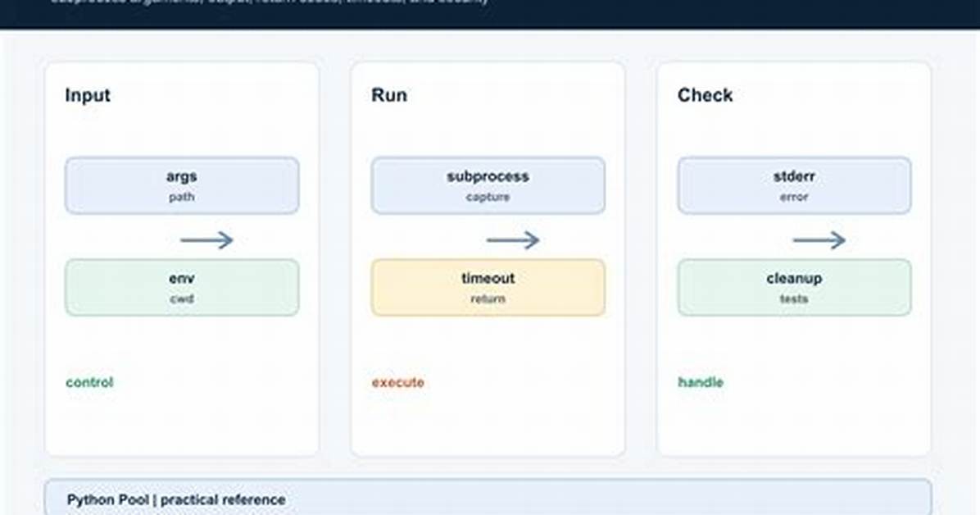This screenshot has height=515, width=980.
Task: Select the stderr error box
Action: pos(794,185)
